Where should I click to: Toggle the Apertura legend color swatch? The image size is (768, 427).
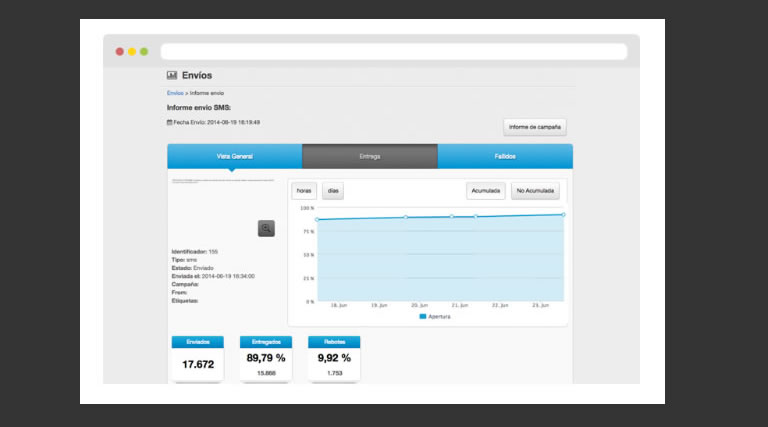click(422, 316)
